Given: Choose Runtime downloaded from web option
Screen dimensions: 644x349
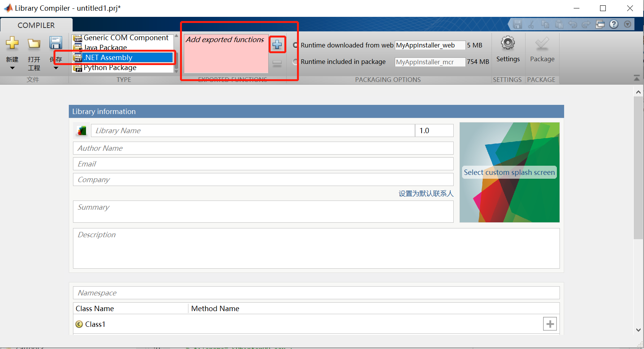Looking at the screenshot, I should (x=295, y=45).
